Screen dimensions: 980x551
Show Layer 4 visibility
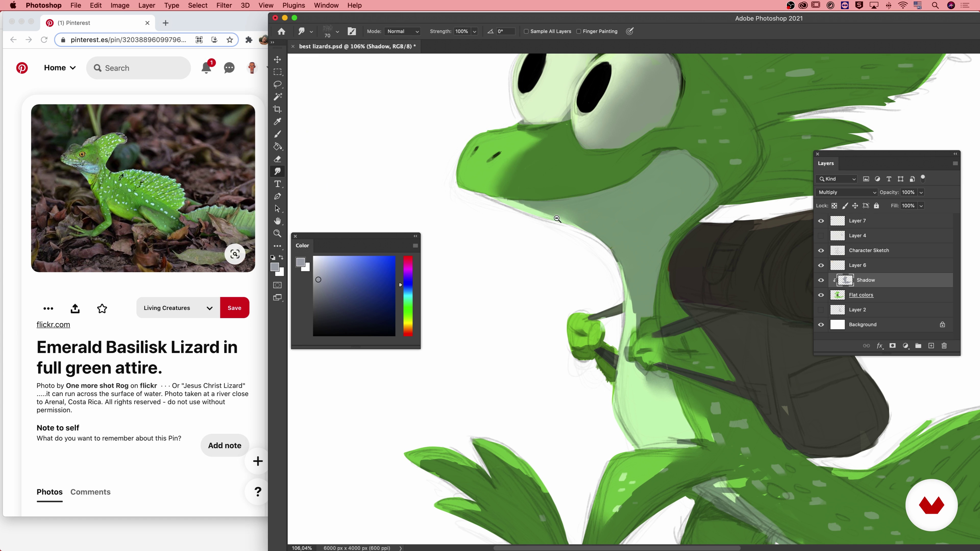[821, 236]
